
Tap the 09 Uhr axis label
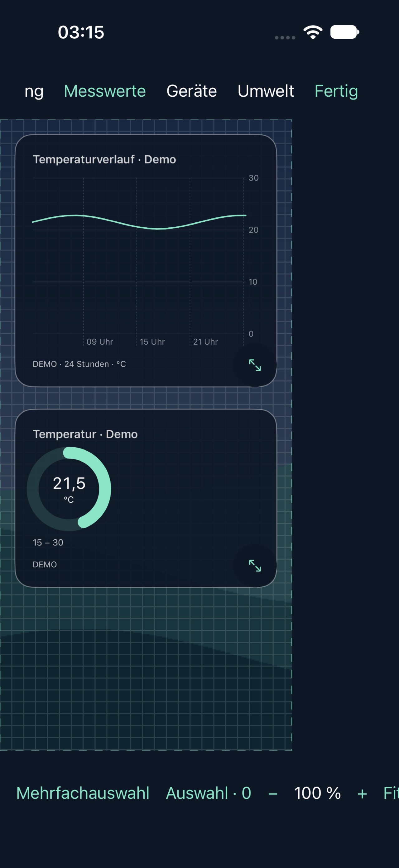(x=100, y=342)
